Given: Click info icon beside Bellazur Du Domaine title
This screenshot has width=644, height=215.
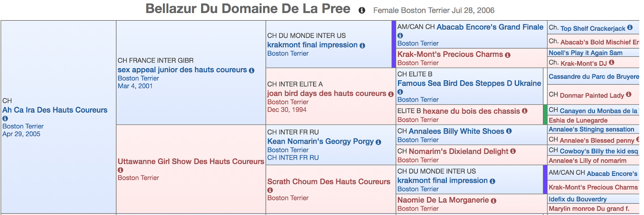Looking at the screenshot, I should [362, 10].
